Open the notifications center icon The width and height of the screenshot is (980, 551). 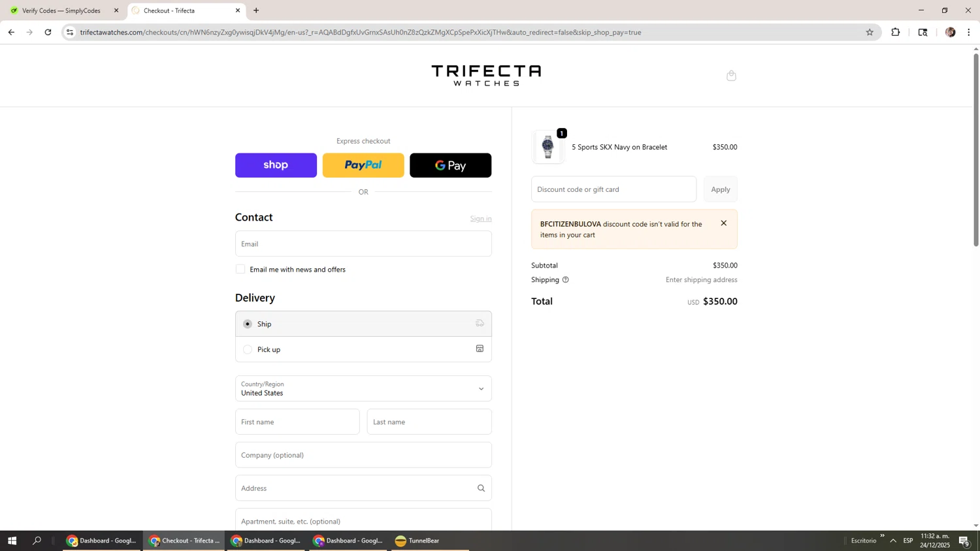pos(964,541)
